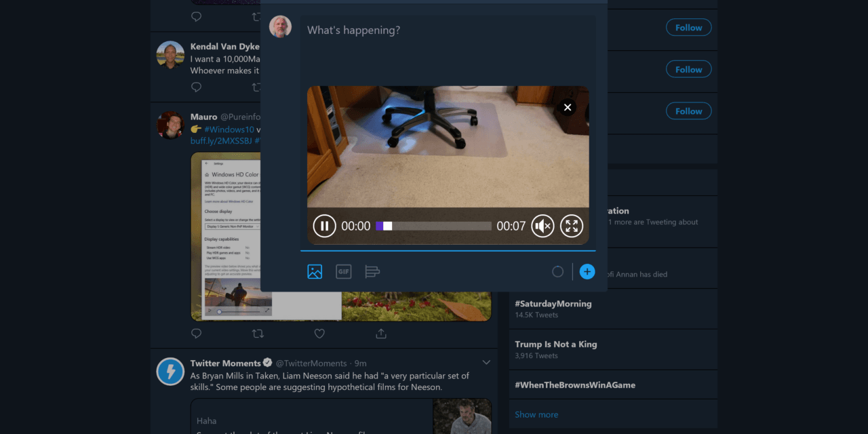Open the #Windows10 hashtag link
Image resolution: width=868 pixels, height=434 pixels.
click(229, 129)
